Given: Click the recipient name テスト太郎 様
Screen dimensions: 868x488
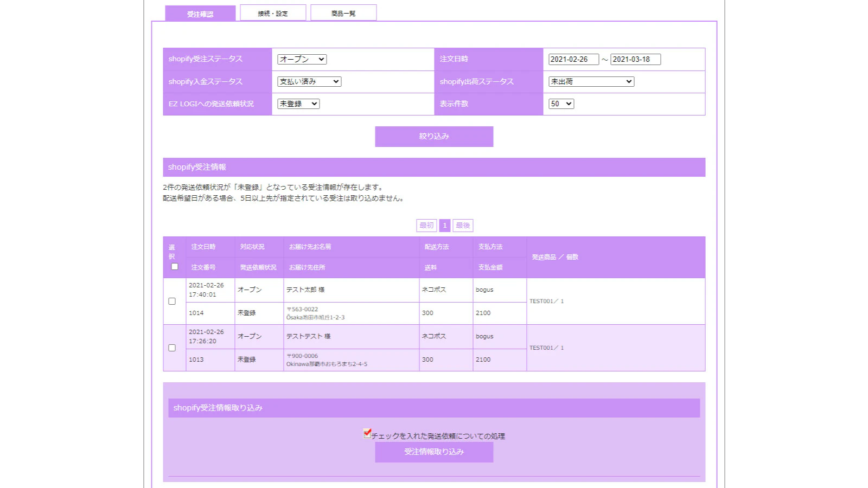Looking at the screenshot, I should point(305,290).
